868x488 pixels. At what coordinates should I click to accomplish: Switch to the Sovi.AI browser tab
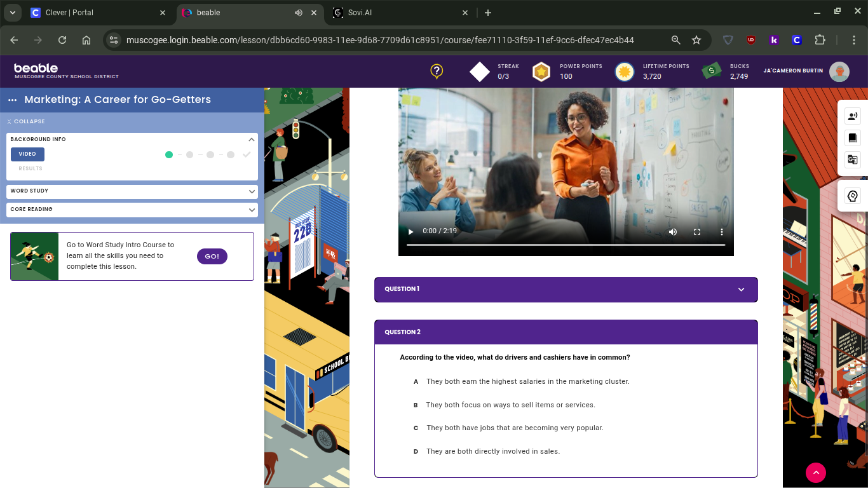[x=400, y=13]
